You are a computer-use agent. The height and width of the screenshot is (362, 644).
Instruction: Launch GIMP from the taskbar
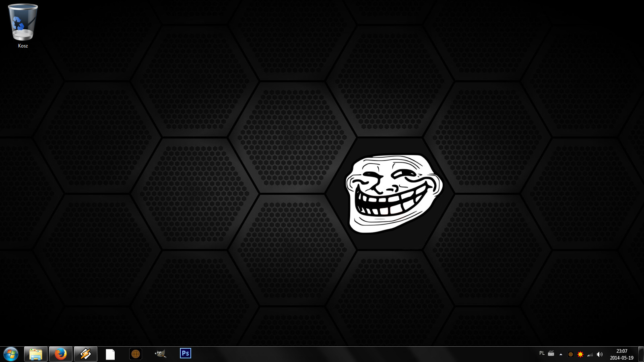[x=160, y=354]
